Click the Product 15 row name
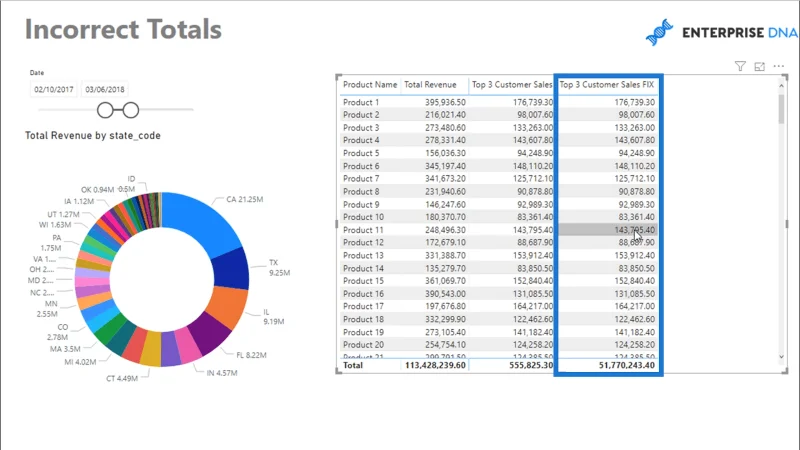This screenshot has width=800, height=450. coord(363,281)
